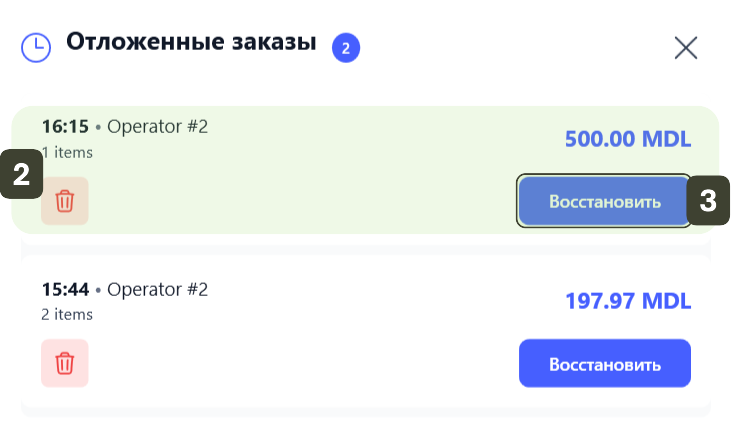Close the Отложенные заказы dialog
Screen dimensions: 731x441
[x=685, y=47]
